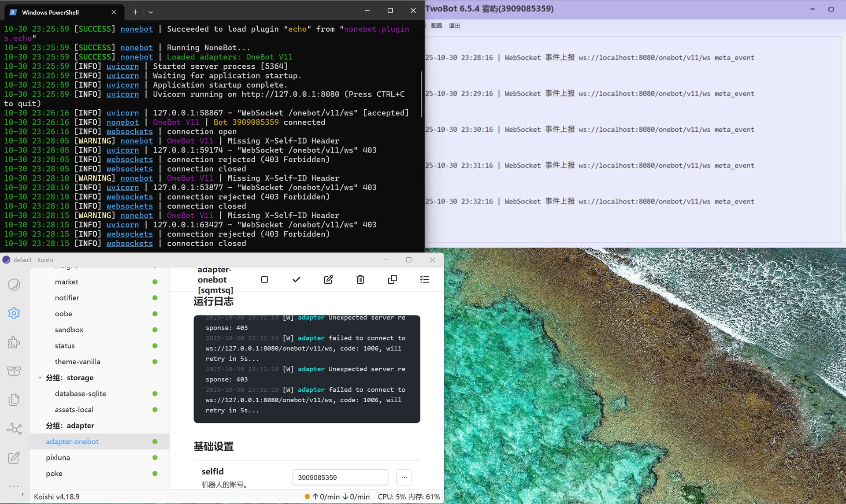This screenshot has height=504, width=846.
Task: Click the pencil edit icon for adapter-onebot
Action: [328, 279]
